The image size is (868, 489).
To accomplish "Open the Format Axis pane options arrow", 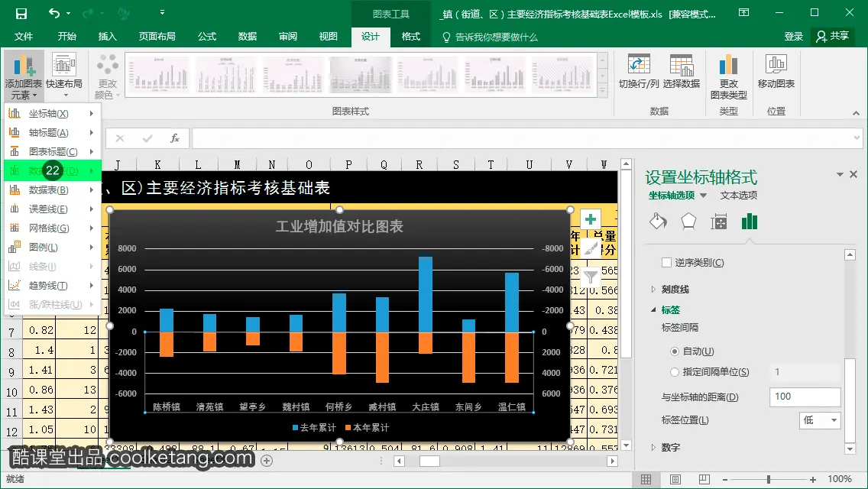I will 840,174.
